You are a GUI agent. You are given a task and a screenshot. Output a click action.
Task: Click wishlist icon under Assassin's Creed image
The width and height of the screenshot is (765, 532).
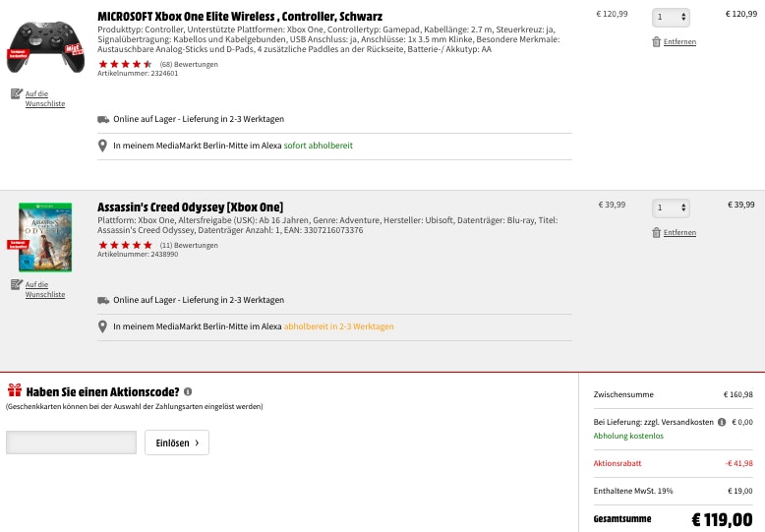17,285
